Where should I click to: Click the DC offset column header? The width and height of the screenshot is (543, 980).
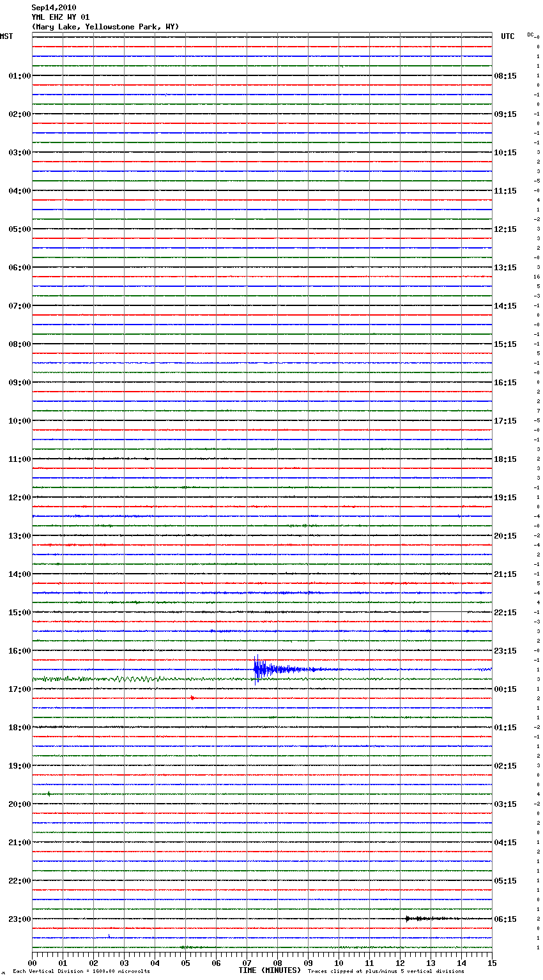[x=531, y=34]
